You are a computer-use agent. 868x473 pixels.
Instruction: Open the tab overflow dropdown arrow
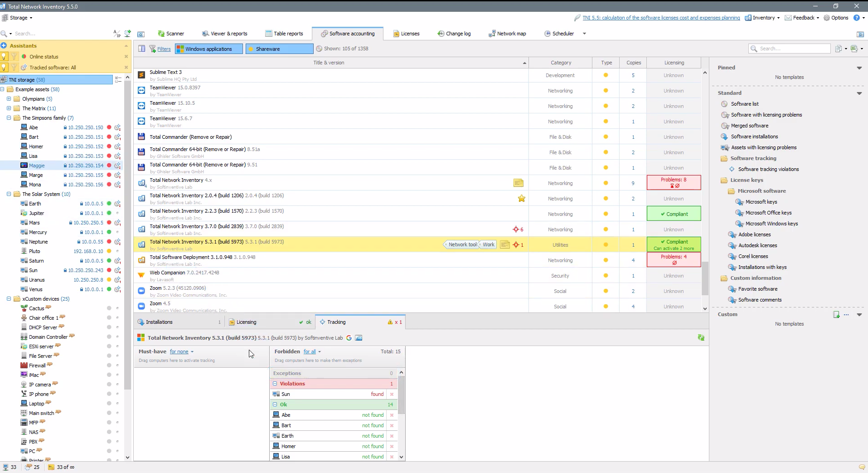584,34
